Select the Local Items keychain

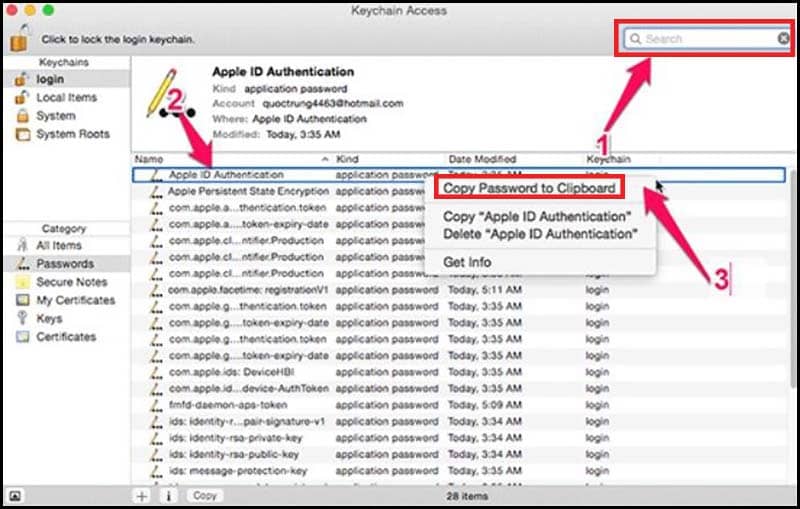click(x=66, y=97)
